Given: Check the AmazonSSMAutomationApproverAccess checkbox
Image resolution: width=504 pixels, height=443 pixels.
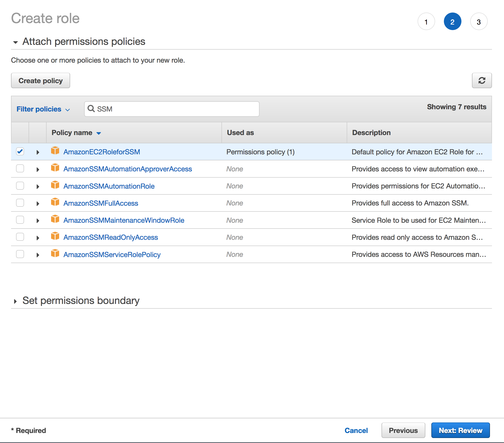Looking at the screenshot, I should click(20, 168).
